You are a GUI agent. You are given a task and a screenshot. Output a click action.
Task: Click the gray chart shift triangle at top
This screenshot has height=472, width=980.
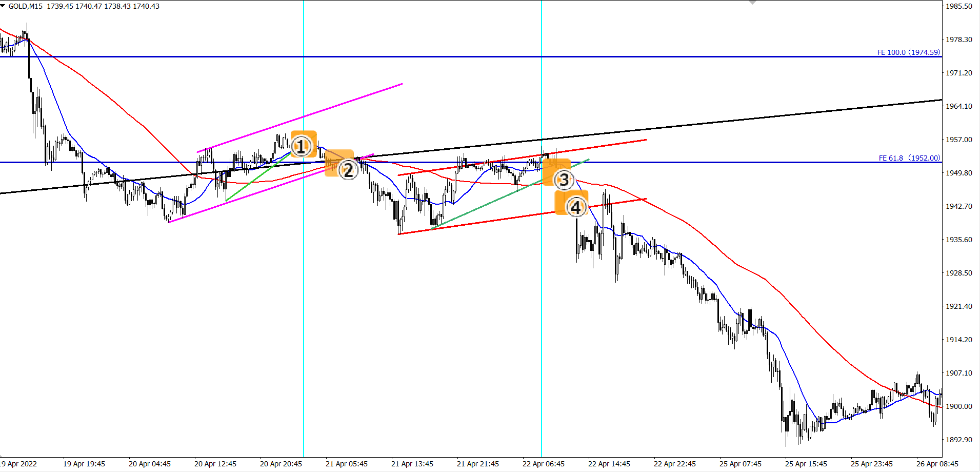click(752, 2)
